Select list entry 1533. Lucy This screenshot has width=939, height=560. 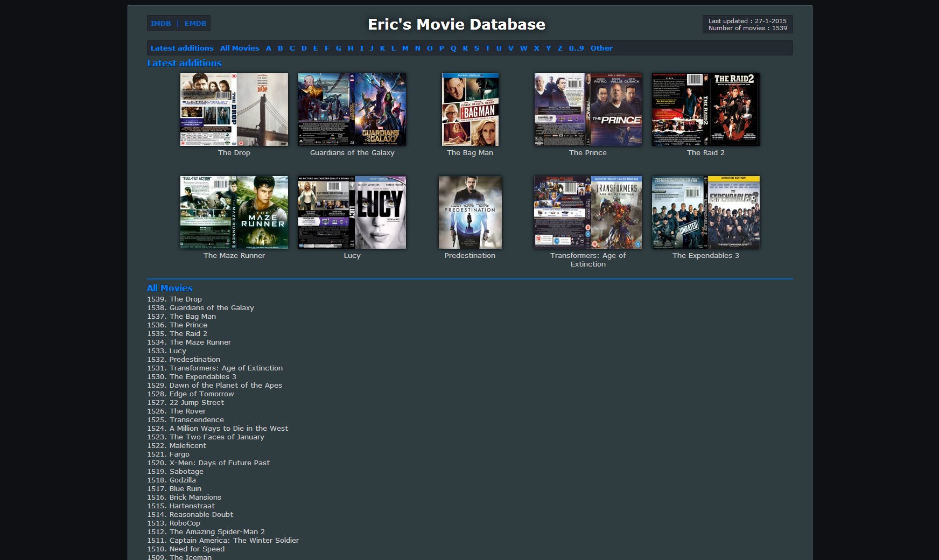click(167, 351)
